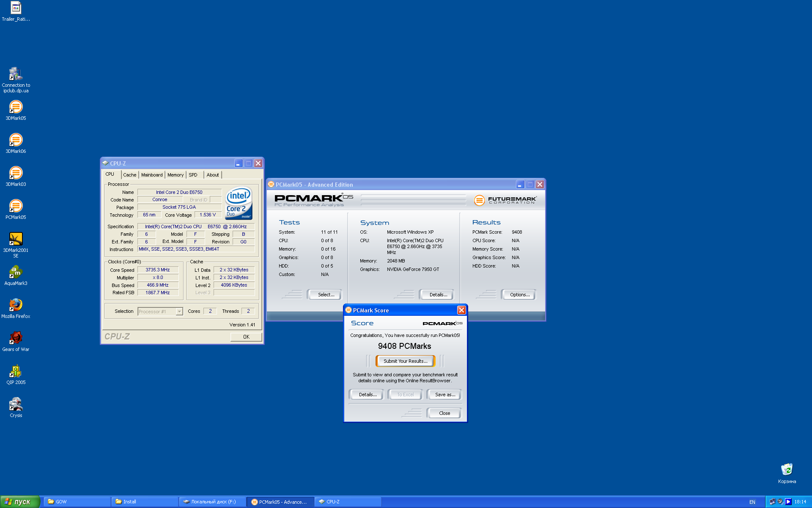Image resolution: width=812 pixels, height=508 pixels.
Task: Click the To Excel button
Action: (405, 395)
